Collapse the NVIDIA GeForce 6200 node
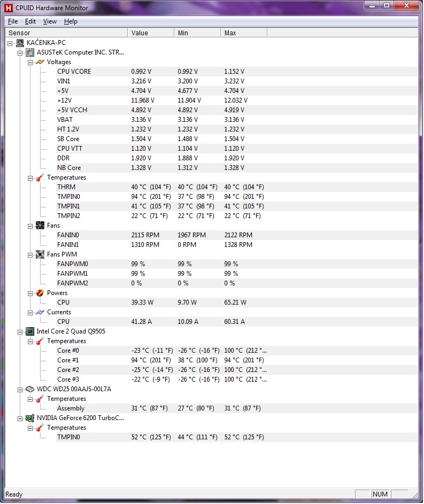The width and height of the screenshot is (424, 504). 20,418
